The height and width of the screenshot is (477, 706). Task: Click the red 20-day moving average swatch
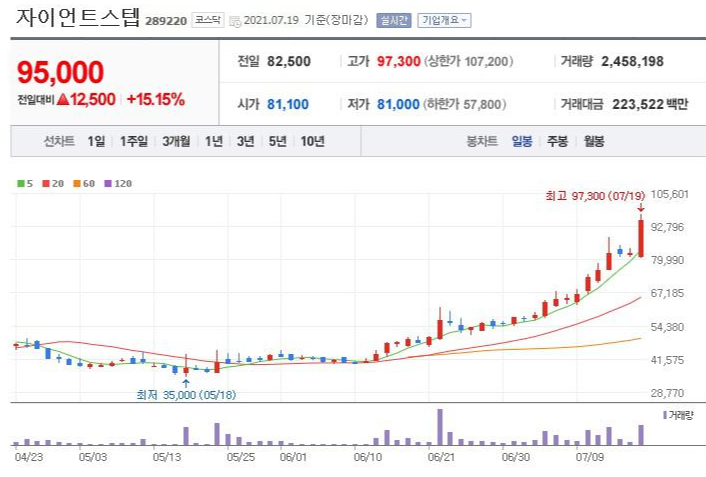coord(46,183)
